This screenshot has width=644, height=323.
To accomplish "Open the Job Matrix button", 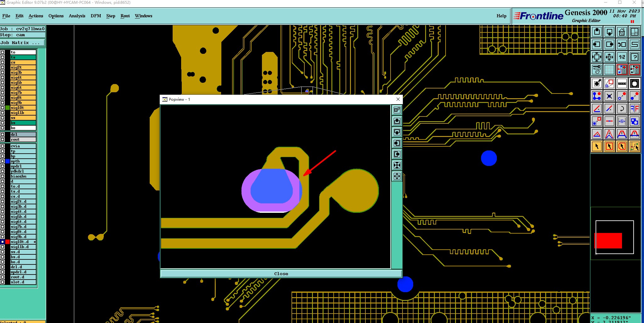I will [x=23, y=43].
